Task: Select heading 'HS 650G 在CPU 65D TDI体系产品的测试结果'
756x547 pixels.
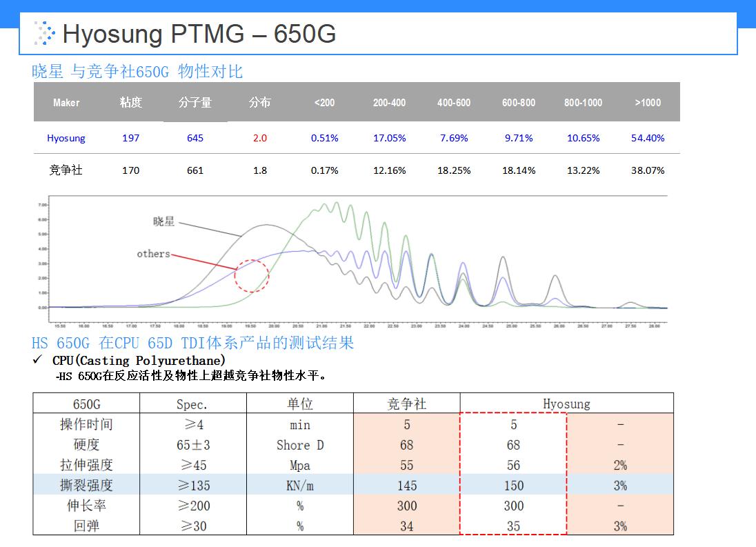Action: (193, 343)
